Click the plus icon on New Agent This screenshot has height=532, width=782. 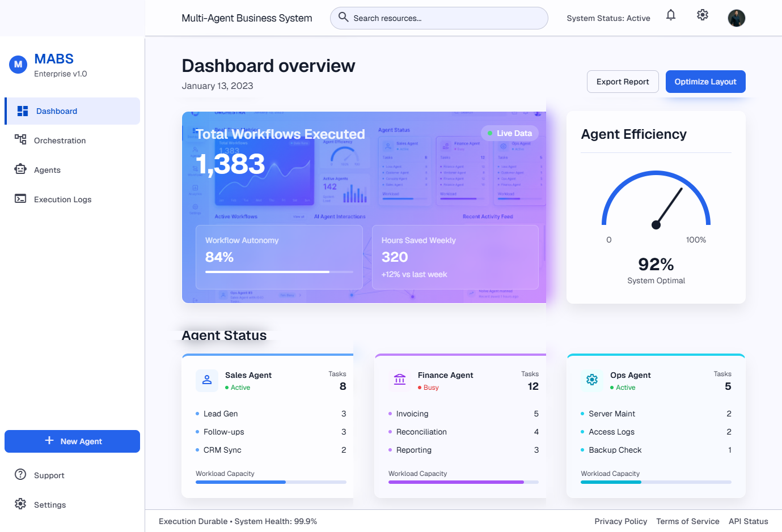click(x=49, y=441)
